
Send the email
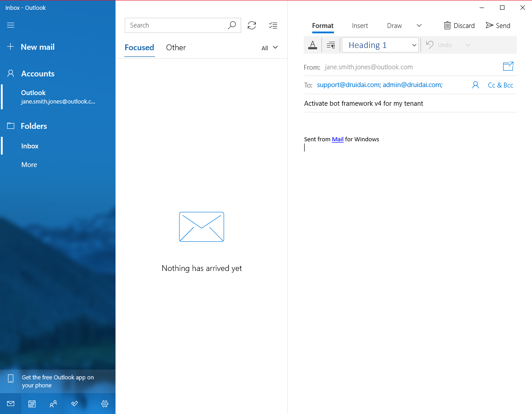click(498, 25)
